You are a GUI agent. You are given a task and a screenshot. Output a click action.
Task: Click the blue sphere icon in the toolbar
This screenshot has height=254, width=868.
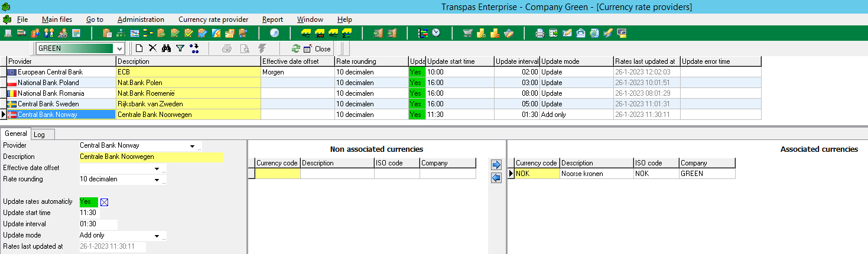tap(274, 32)
